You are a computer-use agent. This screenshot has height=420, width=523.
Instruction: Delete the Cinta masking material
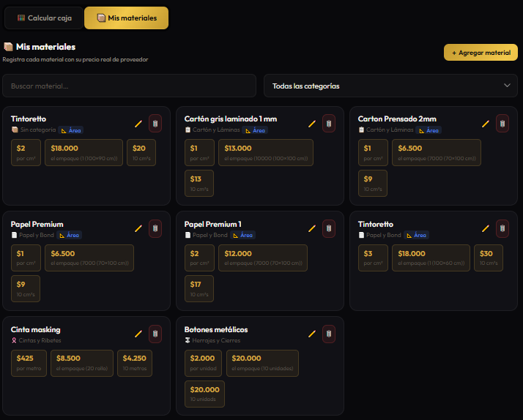tap(155, 334)
